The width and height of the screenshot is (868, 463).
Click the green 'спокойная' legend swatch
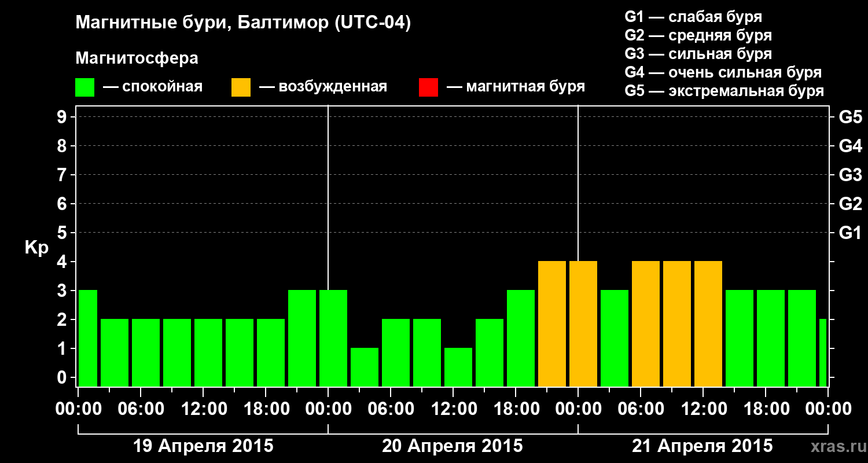[85, 87]
